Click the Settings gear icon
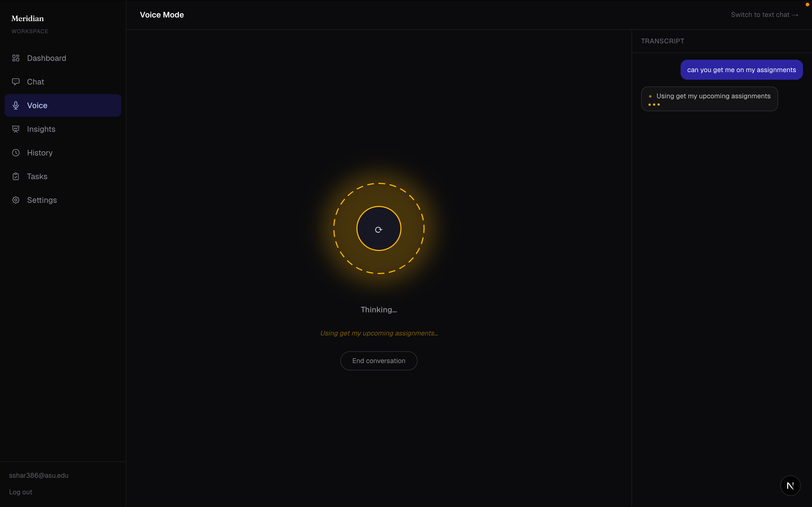Image resolution: width=812 pixels, height=507 pixels. coord(16,200)
